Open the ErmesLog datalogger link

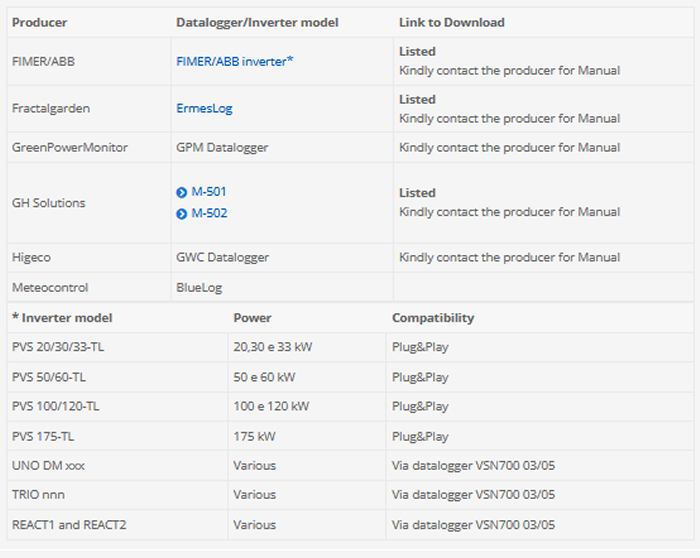point(204,108)
